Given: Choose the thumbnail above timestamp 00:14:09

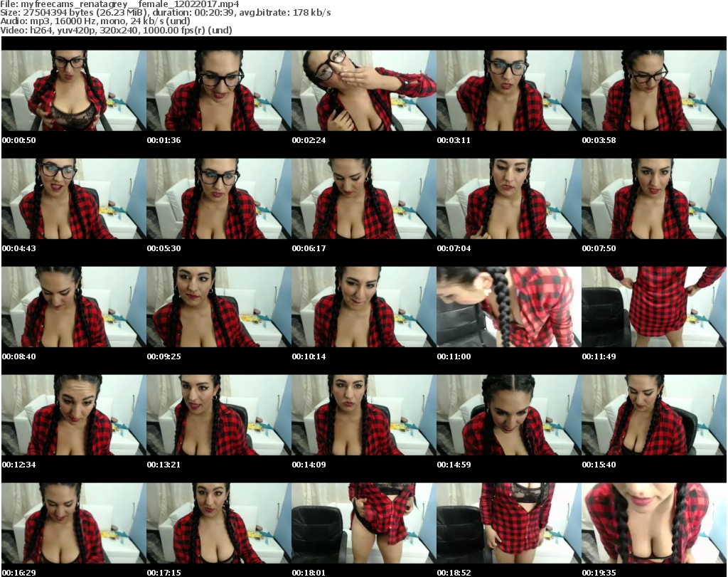Looking at the screenshot, I should tap(364, 415).
